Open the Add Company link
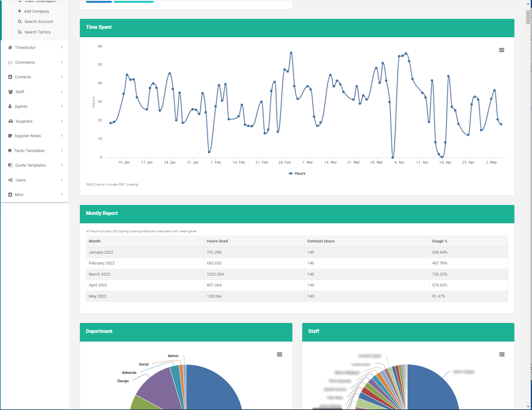This screenshot has width=532, height=410. point(37,11)
